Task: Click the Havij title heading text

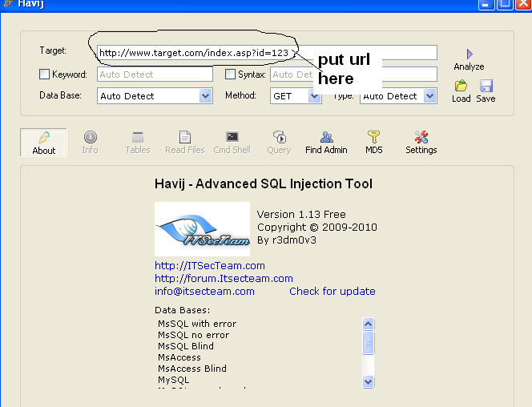Action: (x=264, y=183)
